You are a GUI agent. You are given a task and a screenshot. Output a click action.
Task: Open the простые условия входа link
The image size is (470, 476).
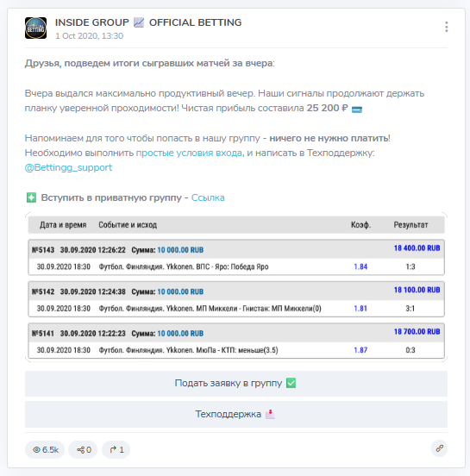pyautogui.click(x=189, y=153)
